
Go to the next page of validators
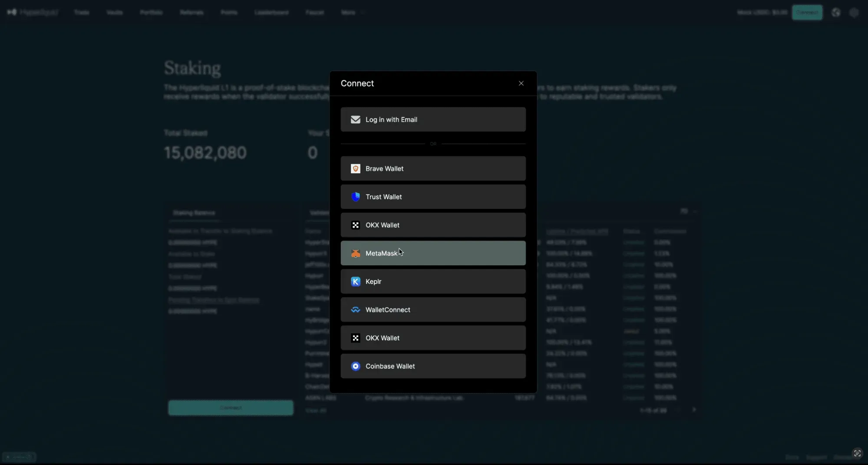tap(694, 410)
